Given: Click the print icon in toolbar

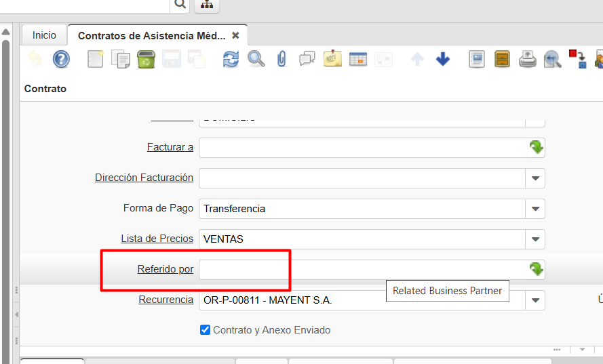Looking at the screenshot, I should pyautogui.click(x=528, y=60).
